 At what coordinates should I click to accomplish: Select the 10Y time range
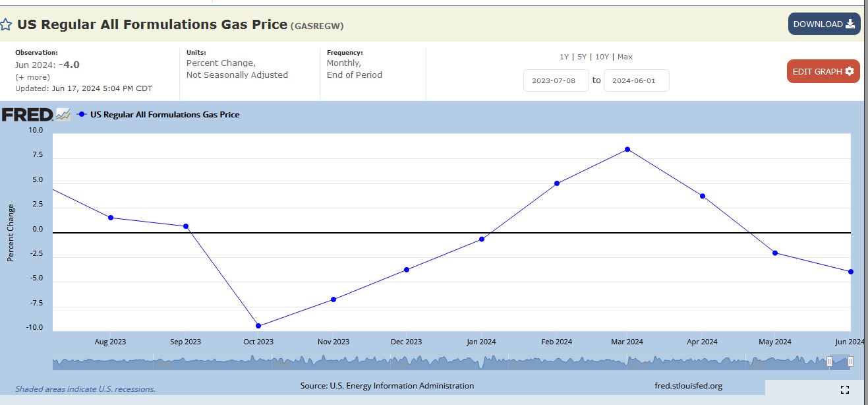click(602, 57)
